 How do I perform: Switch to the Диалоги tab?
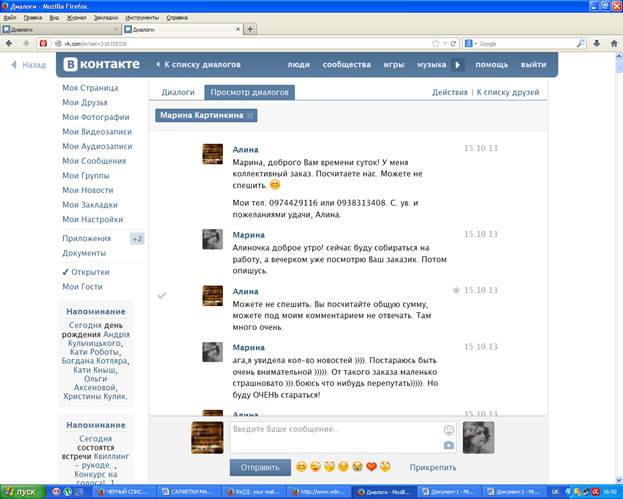(x=178, y=92)
